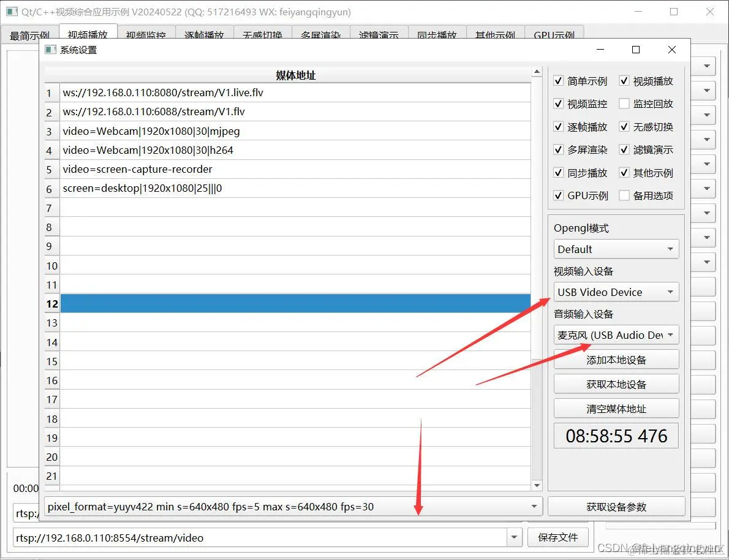Click the rtsp://192.168.0.110:8554/stream/video input field

[260, 538]
